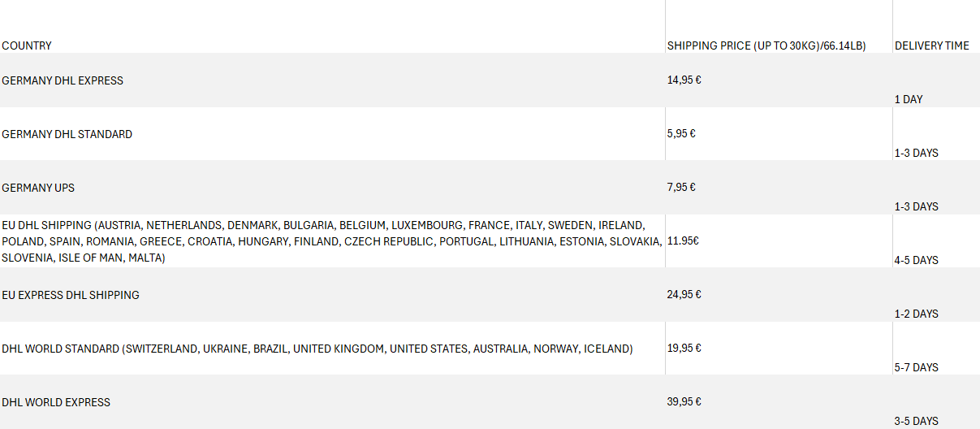Click the 19,95 € price cell
Viewport: 980px width, 429px height.
pyautogui.click(x=684, y=349)
